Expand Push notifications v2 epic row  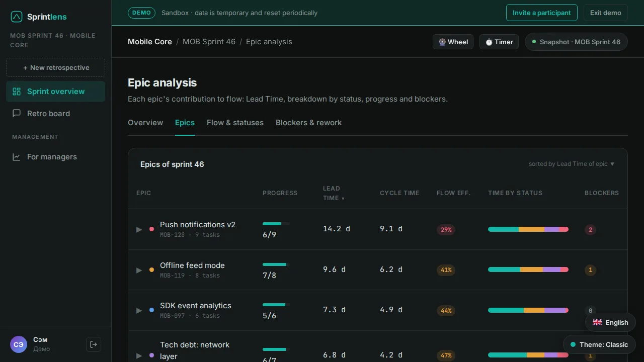click(139, 230)
